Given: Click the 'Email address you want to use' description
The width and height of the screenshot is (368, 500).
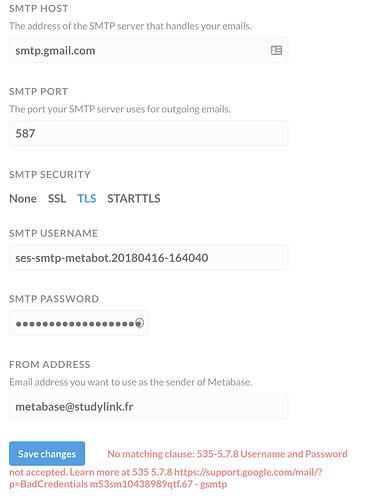Looking at the screenshot, I should (x=131, y=382).
